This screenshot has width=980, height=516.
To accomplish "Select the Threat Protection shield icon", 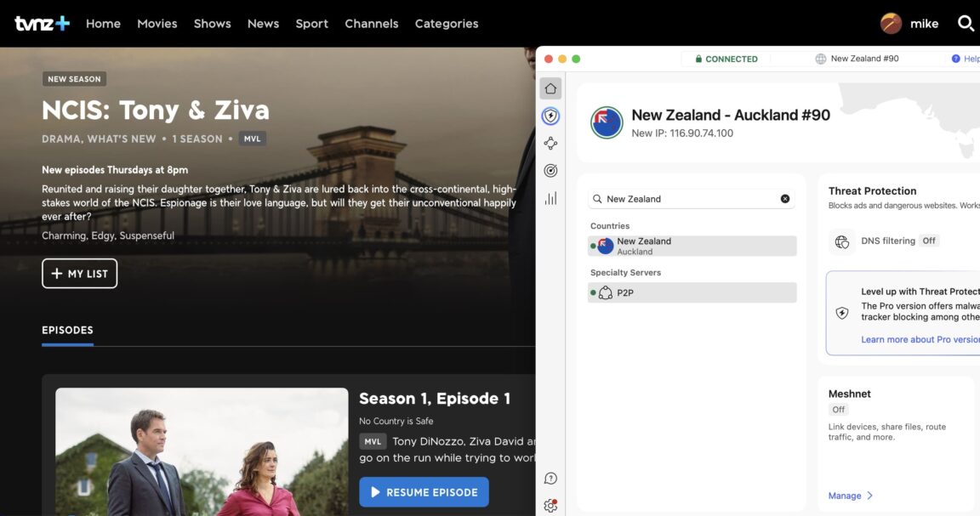I will 550,115.
